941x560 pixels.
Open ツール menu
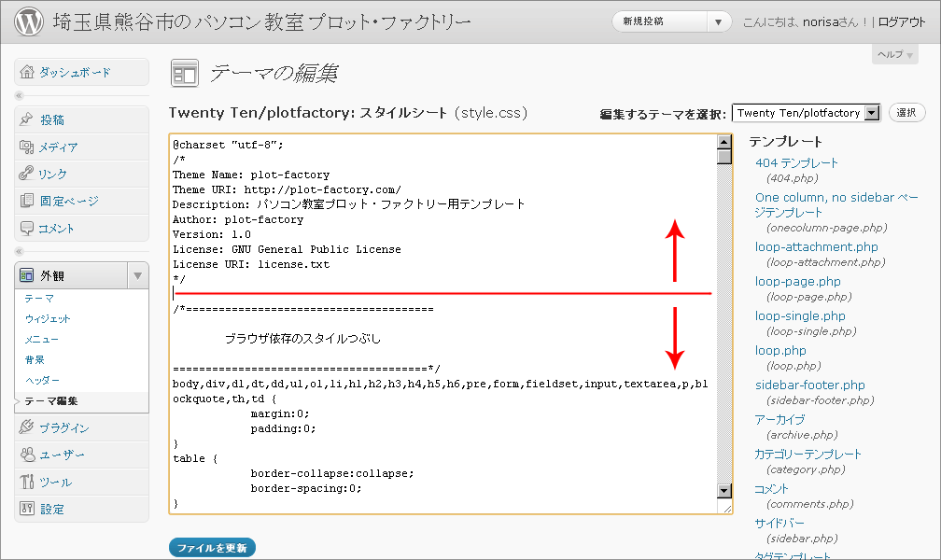[55, 482]
